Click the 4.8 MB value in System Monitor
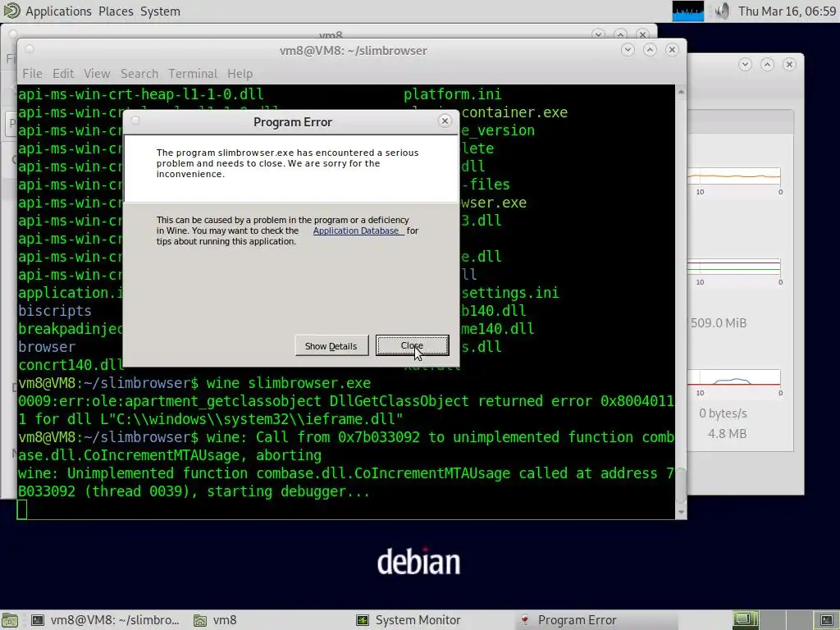 tap(727, 434)
